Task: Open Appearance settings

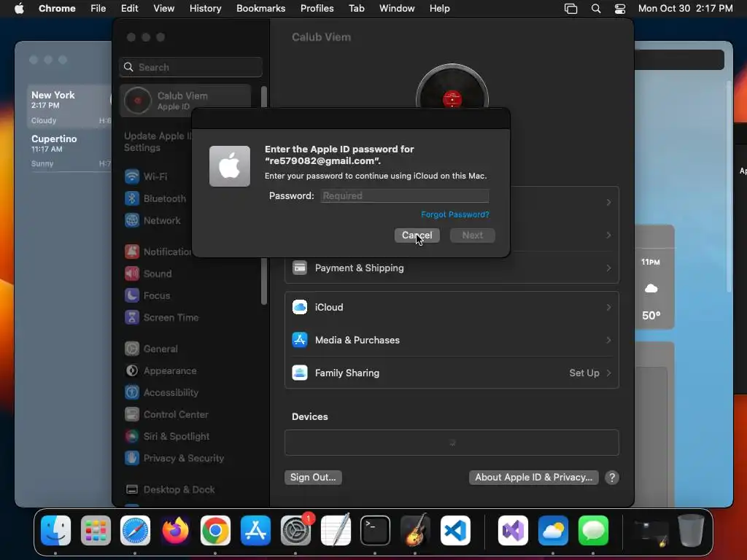Action: tap(160, 371)
